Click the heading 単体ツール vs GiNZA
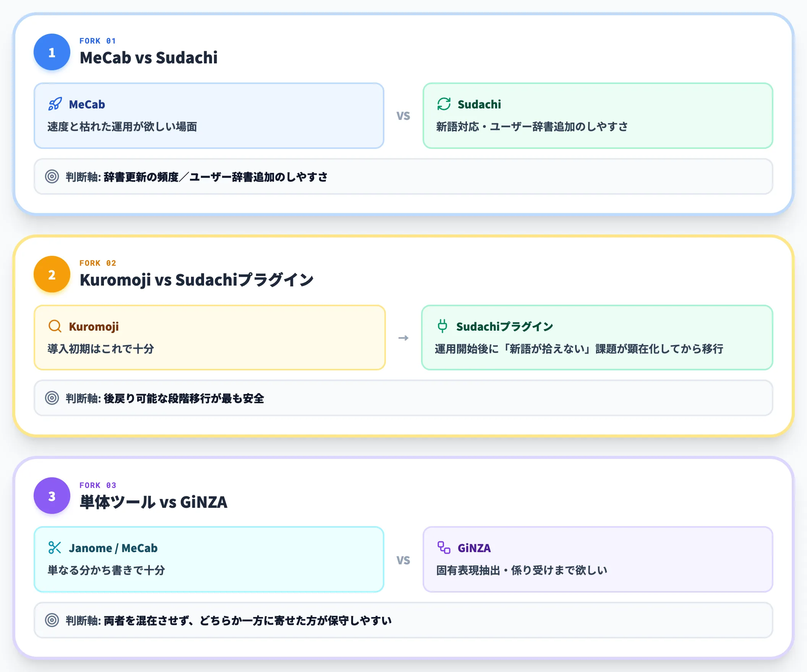807x672 pixels. coord(153,502)
